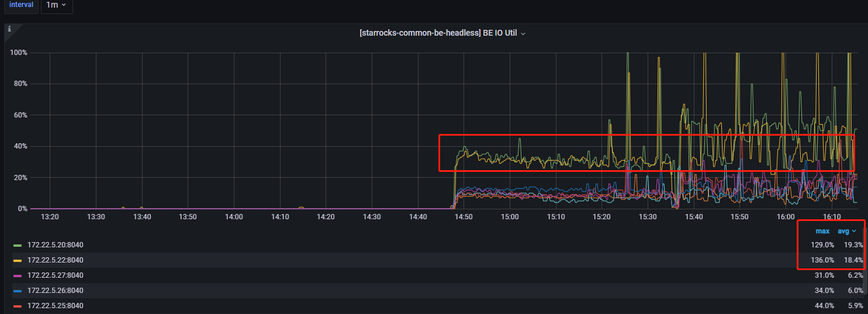Select series 172.22.5.25:8040 in the legend
Screen dimensions: 868x314
tap(56, 305)
